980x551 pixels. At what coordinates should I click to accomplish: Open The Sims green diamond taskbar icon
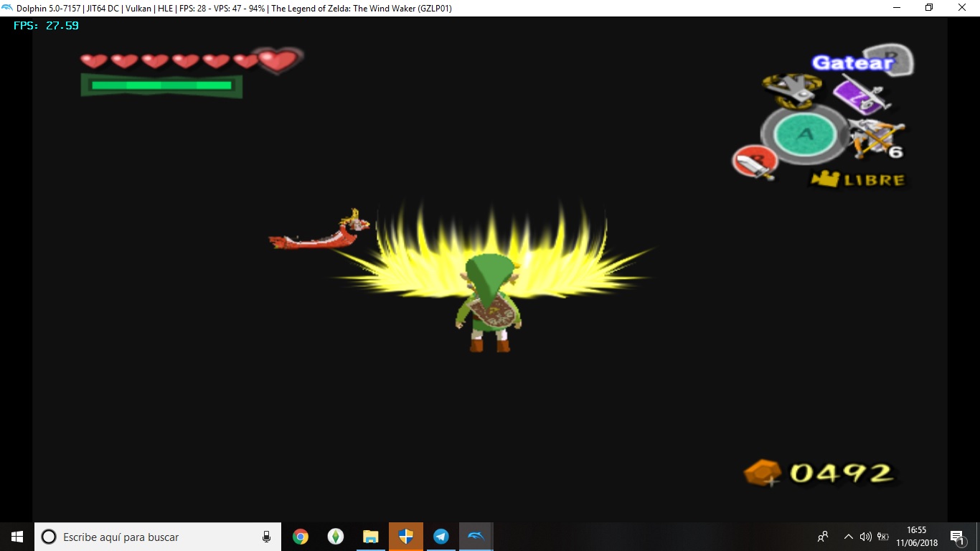[x=336, y=537]
